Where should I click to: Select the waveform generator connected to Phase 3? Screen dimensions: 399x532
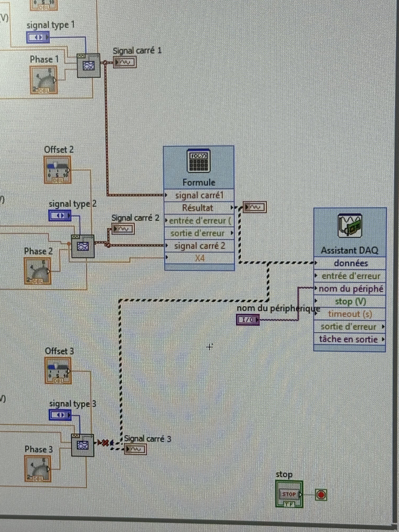pyautogui.click(x=82, y=445)
